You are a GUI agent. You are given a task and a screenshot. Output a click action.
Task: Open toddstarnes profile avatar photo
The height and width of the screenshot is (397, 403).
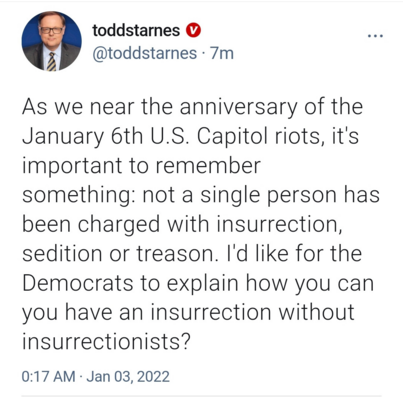52,41
